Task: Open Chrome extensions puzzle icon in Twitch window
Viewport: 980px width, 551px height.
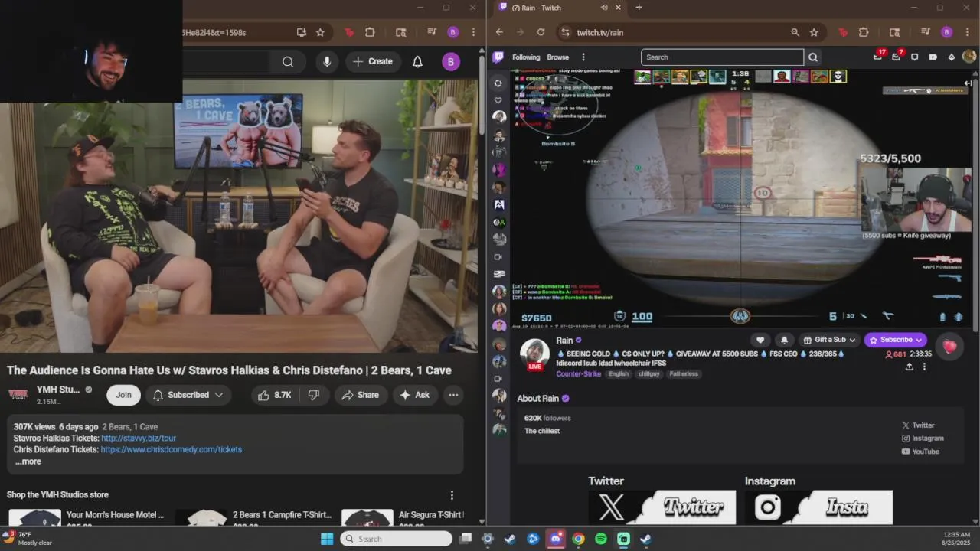Action: [x=864, y=32]
